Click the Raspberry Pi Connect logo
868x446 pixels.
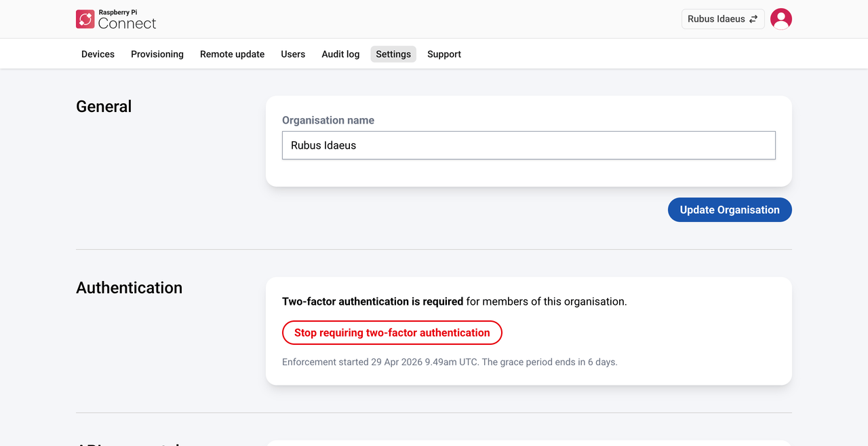[116, 19]
